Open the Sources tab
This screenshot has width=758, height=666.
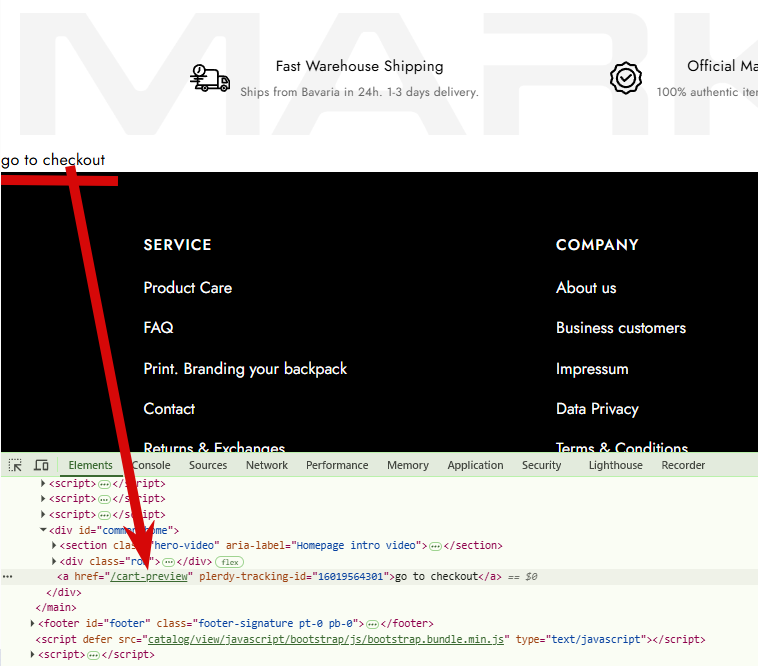208,465
